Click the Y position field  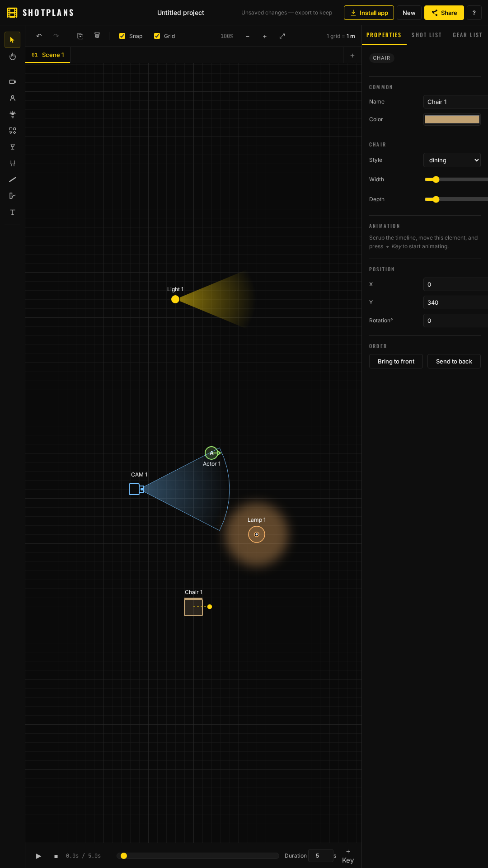[455, 302]
